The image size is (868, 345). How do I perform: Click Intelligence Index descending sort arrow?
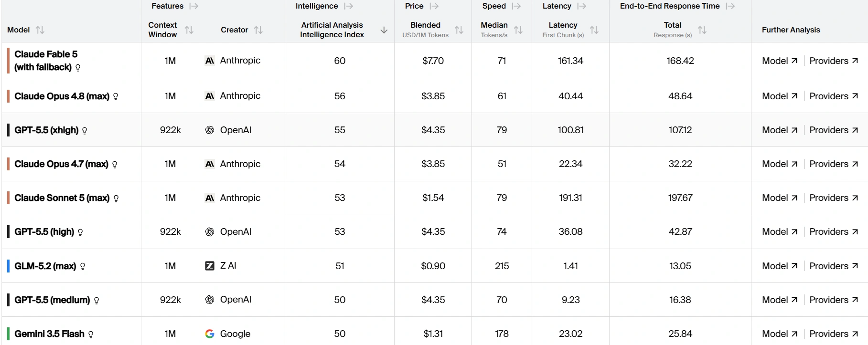pyautogui.click(x=384, y=30)
